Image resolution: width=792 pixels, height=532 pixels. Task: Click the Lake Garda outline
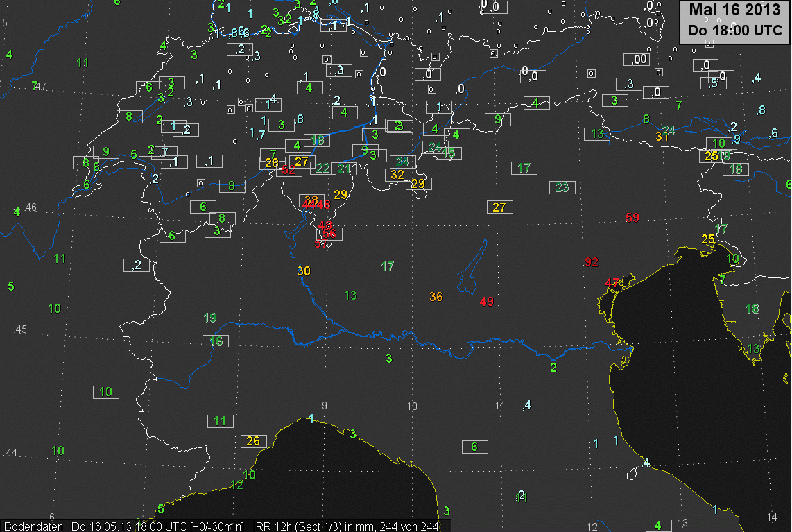(472, 271)
